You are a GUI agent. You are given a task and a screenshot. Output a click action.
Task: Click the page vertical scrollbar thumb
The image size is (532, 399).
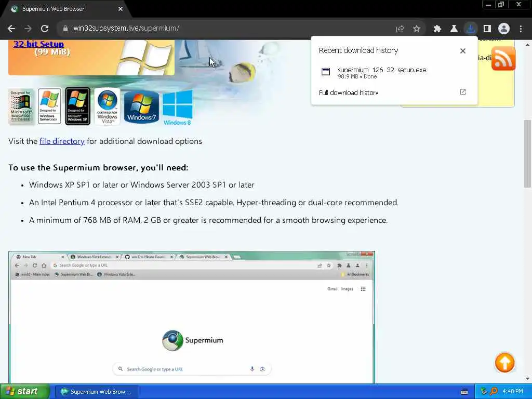click(x=528, y=153)
